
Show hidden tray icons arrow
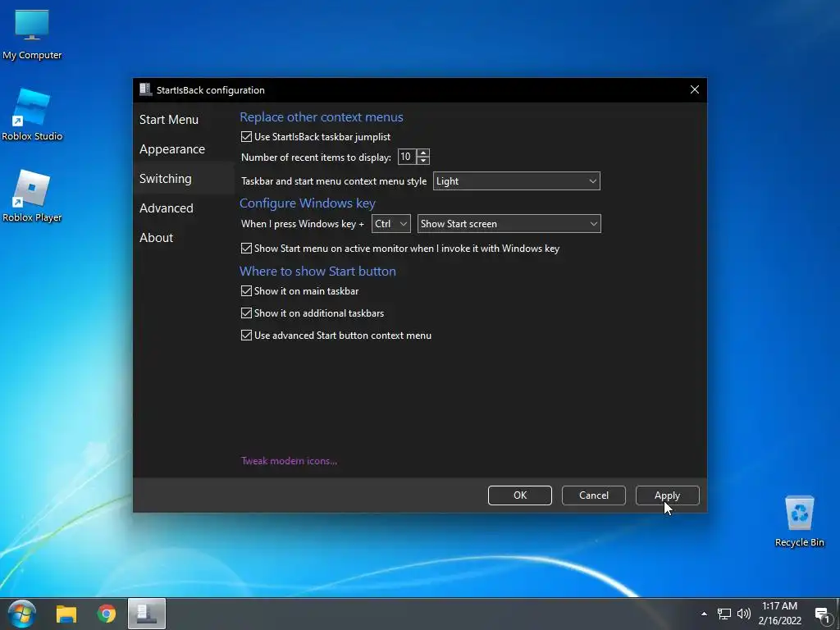[704, 614]
